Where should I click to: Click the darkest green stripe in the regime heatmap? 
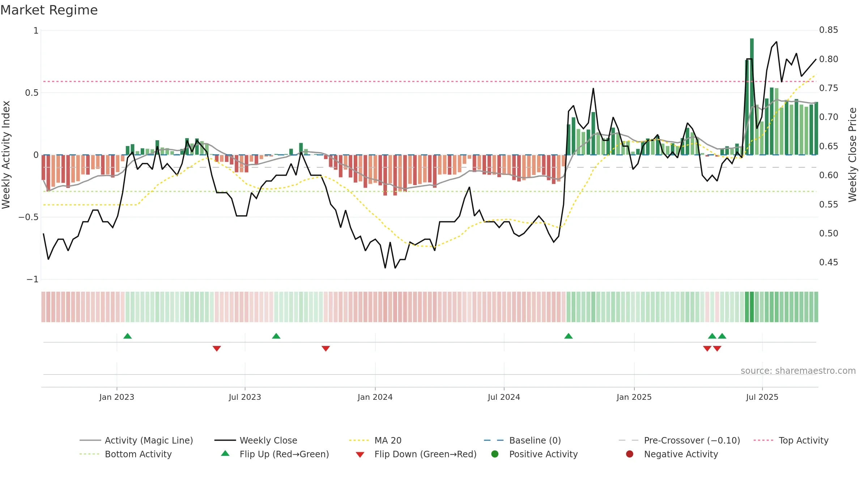click(x=752, y=307)
